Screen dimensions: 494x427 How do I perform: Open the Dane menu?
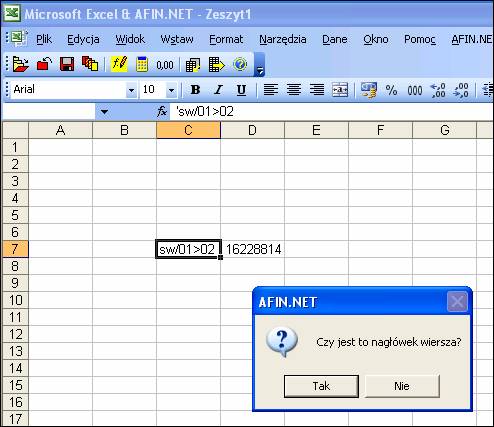point(335,39)
